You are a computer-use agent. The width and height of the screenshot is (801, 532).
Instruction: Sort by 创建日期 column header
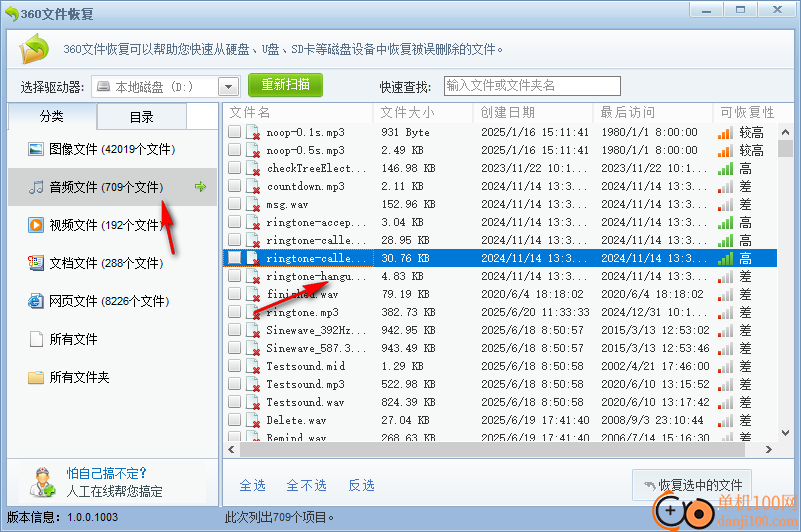(x=533, y=112)
